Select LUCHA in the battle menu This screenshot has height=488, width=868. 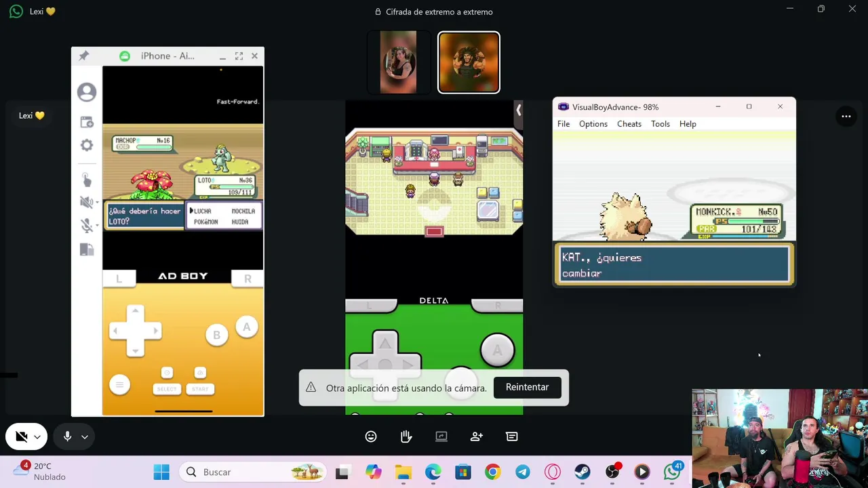pos(202,211)
